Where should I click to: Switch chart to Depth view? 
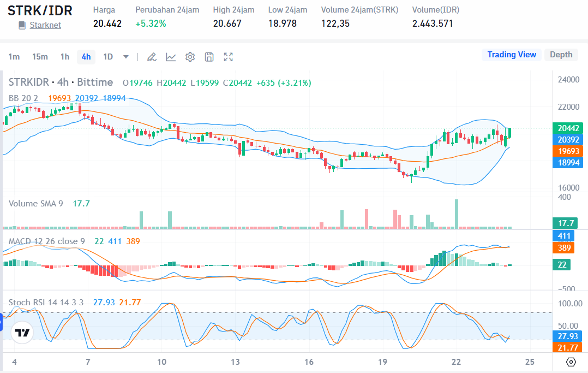561,55
